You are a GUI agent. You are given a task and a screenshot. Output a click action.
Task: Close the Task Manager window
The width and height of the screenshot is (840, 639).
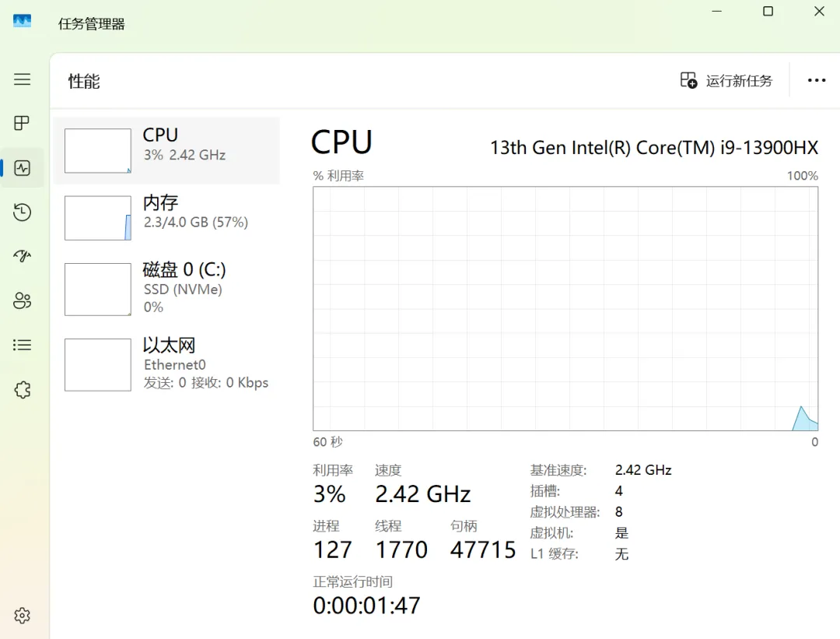819,11
